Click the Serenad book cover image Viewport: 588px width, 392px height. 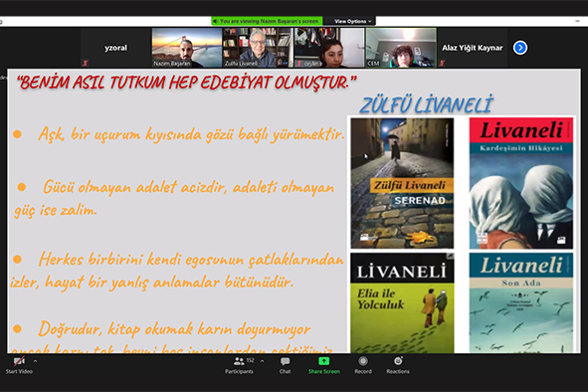tap(402, 183)
